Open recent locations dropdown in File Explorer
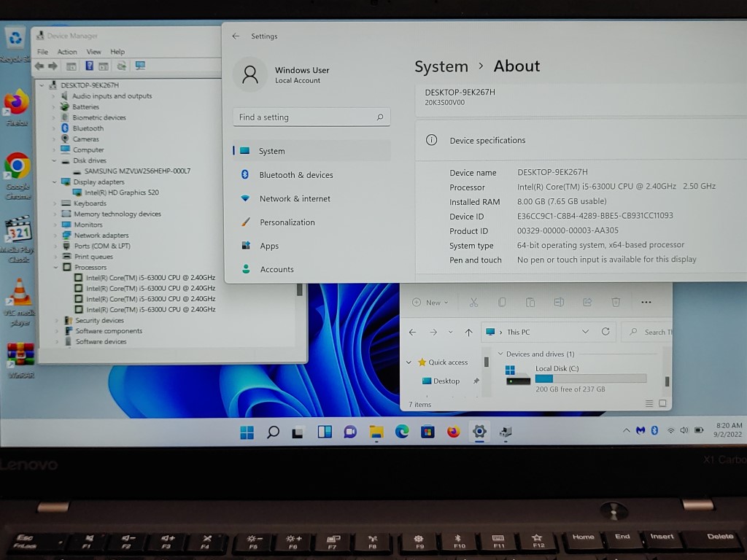The width and height of the screenshot is (747, 560). click(450, 332)
